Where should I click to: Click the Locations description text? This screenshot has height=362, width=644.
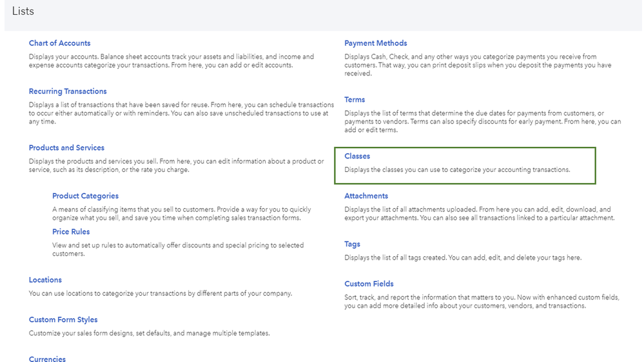[161, 294]
